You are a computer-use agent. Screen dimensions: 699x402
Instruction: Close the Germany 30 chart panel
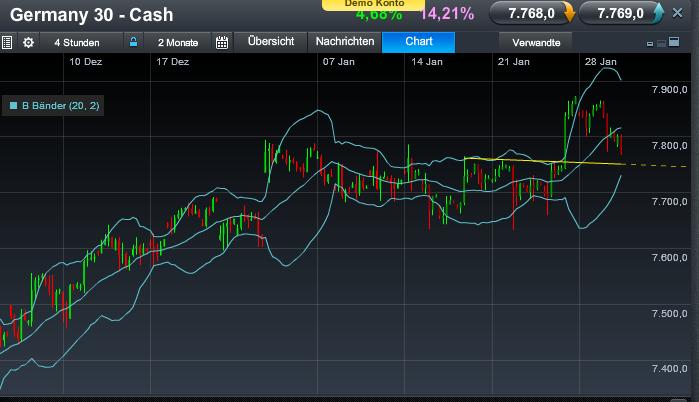(677, 13)
